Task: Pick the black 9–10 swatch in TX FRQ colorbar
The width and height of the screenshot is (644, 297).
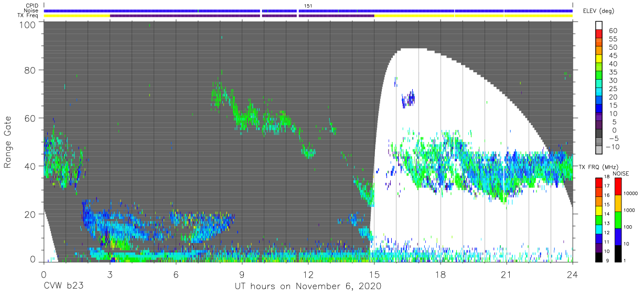Action: [599, 257]
